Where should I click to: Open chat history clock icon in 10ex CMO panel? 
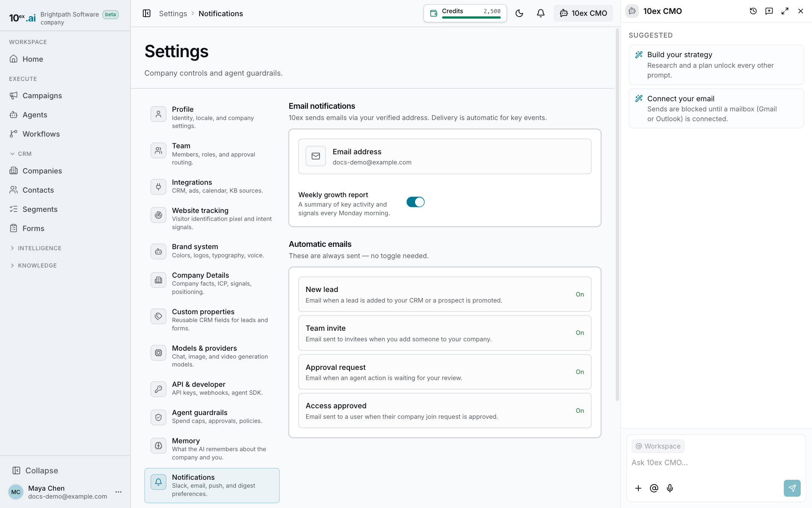tap(753, 11)
